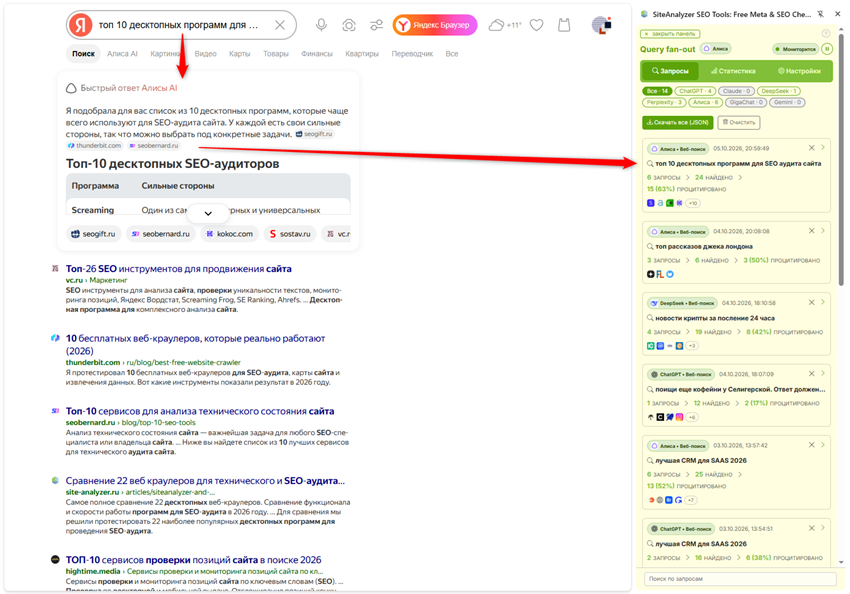Click the Очистить button
This screenshot has width=850, height=594.
pos(738,122)
